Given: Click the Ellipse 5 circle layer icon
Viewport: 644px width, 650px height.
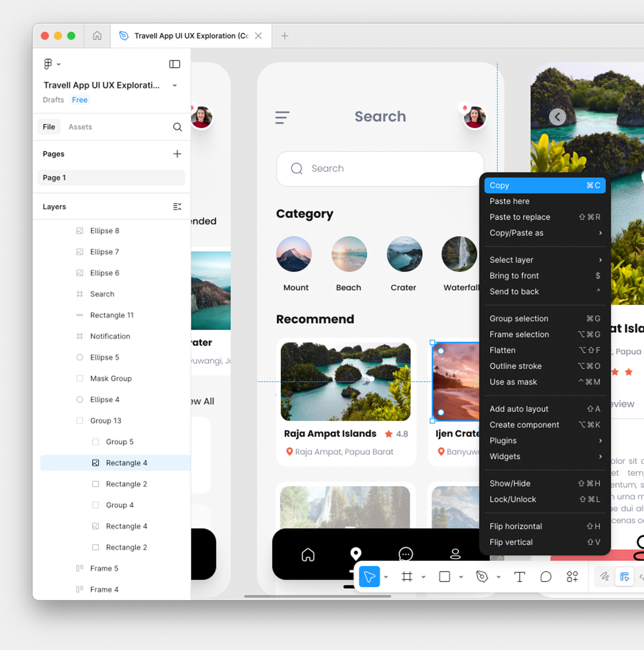Looking at the screenshot, I should [80, 357].
